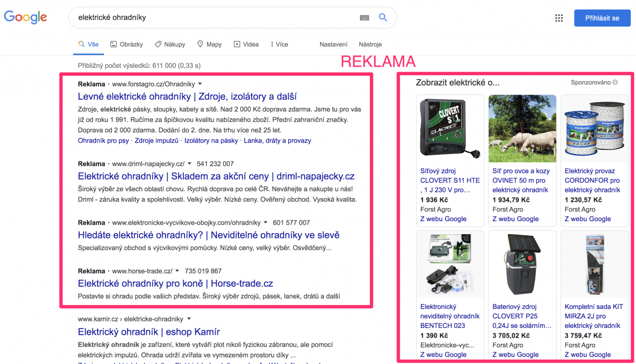
Task: Open the Obrázky images tab
Action: tap(126, 45)
